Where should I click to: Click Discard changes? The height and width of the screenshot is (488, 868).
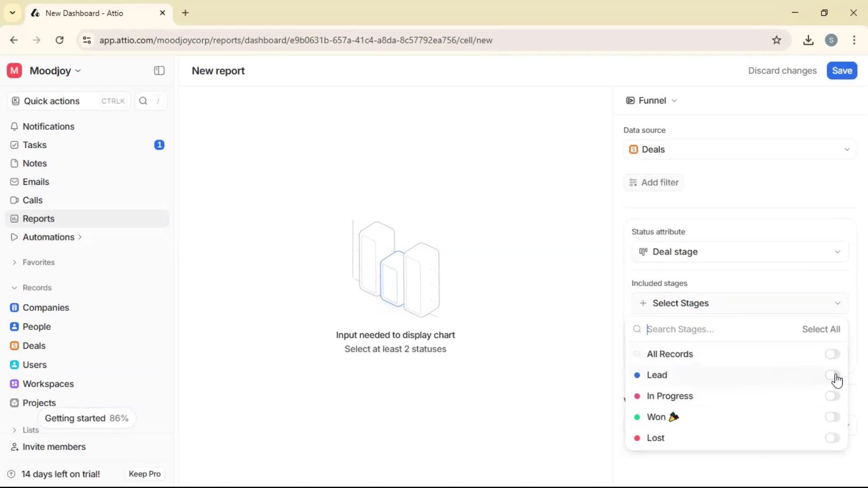[x=782, y=70]
